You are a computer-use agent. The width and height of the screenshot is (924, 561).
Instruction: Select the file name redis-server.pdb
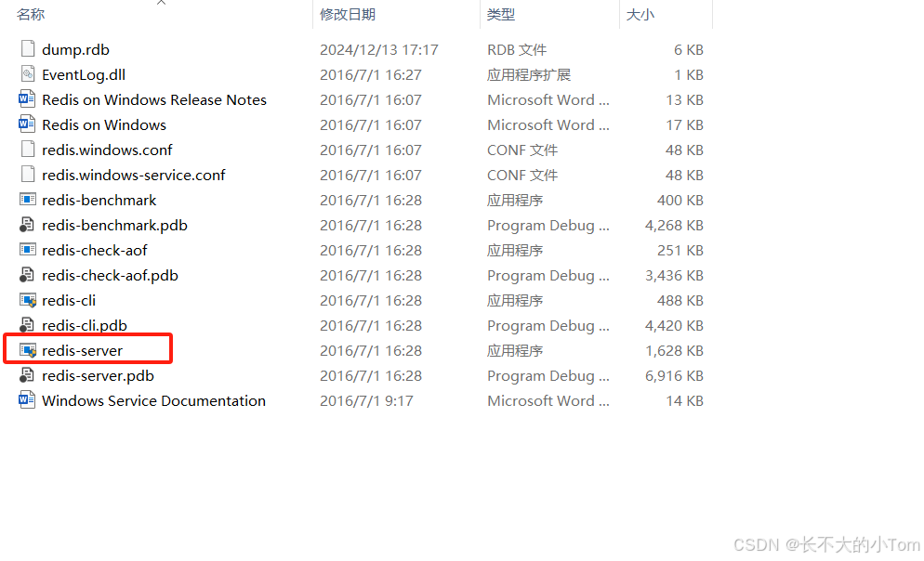click(98, 375)
